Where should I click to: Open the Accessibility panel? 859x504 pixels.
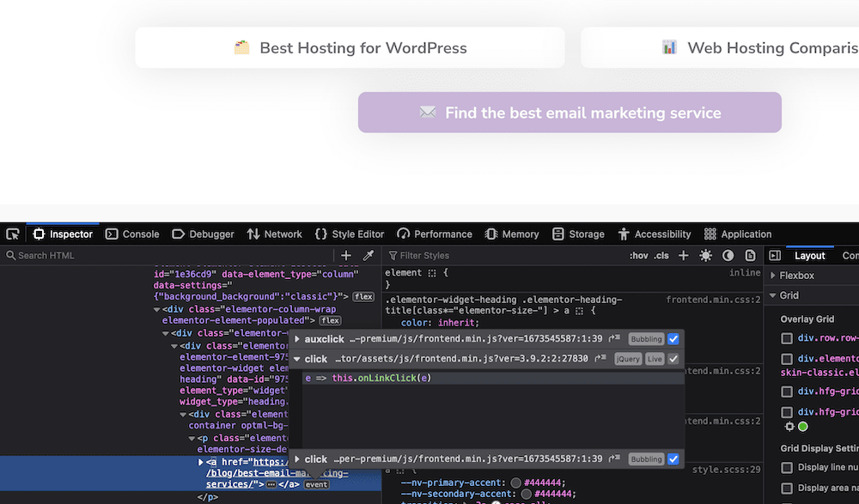[x=655, y=234]
